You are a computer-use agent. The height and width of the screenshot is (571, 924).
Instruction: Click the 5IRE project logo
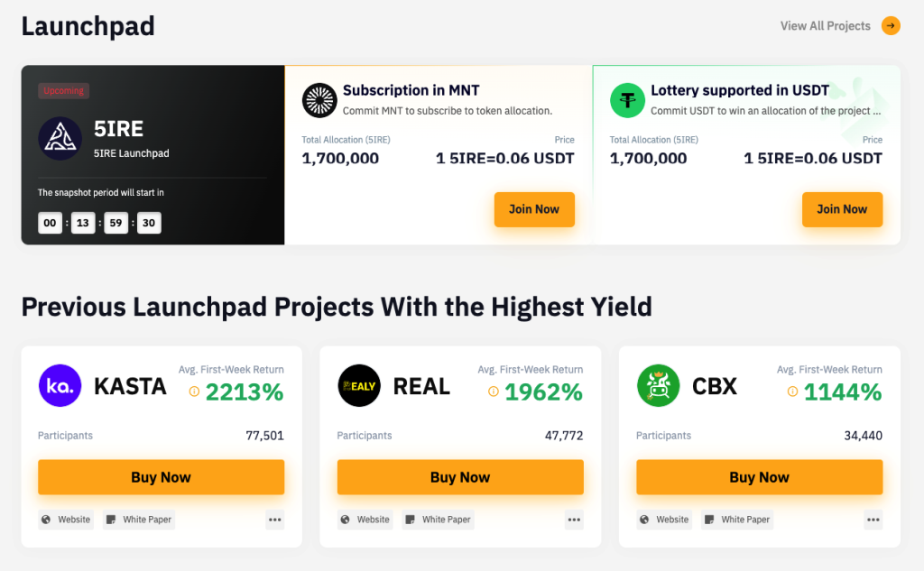click(x=60, y=139)
